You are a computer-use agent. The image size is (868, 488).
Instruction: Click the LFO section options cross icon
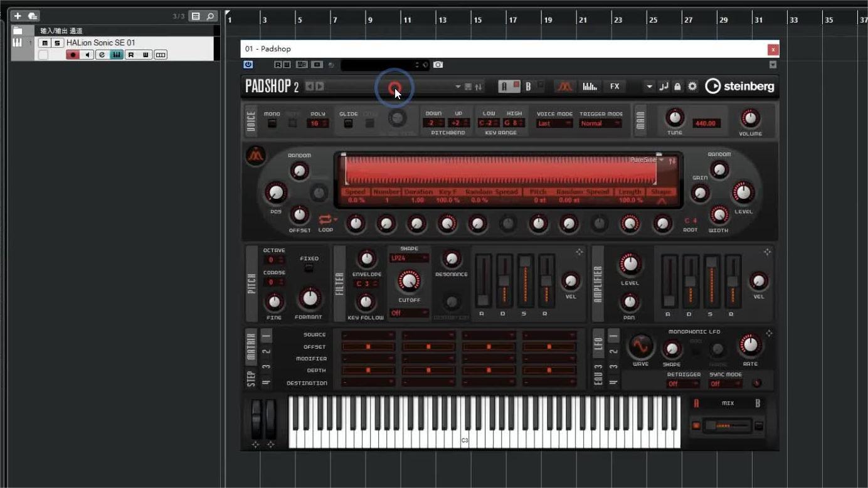tap(769, 333)
